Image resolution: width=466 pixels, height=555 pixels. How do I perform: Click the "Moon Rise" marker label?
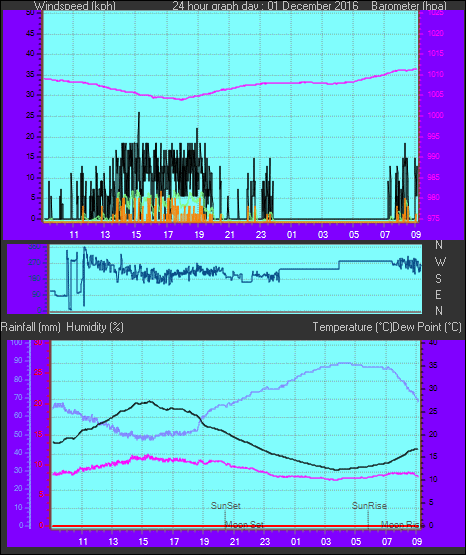coord(402,525)
